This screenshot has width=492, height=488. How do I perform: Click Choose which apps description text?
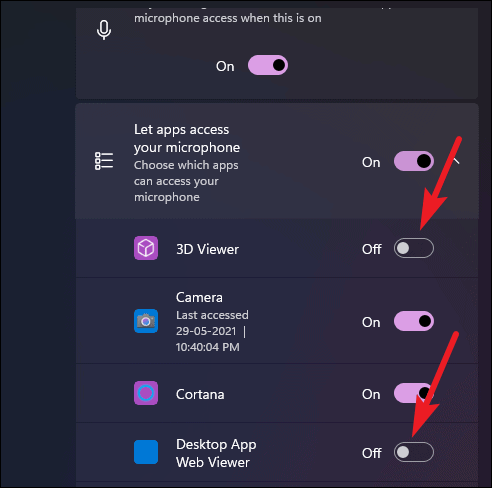(186, 181)
